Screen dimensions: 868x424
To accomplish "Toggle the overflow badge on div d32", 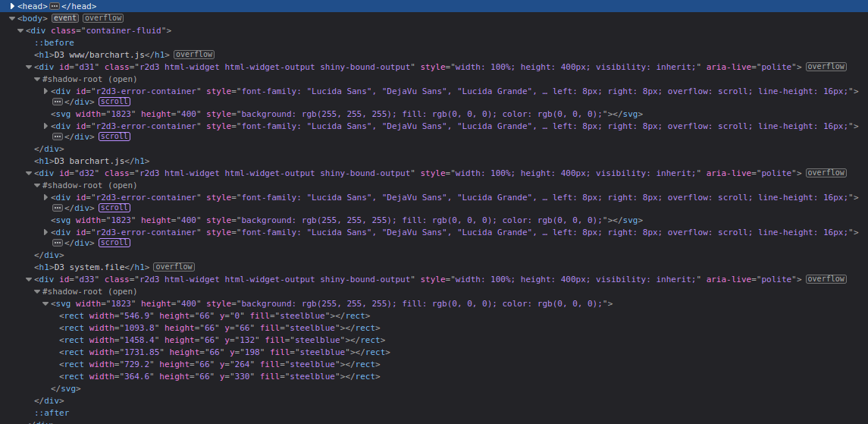I will click(826, 173).
